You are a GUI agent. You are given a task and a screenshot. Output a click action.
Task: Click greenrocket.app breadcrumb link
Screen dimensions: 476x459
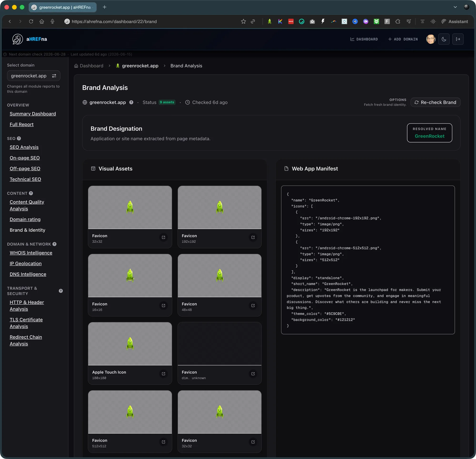(x=137, y=66)
